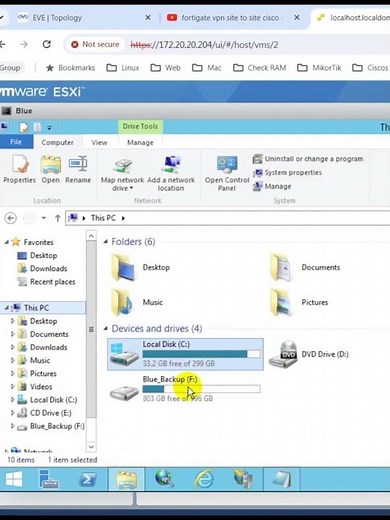Expand the Music tree node
Image resolution: width=390 pixels, height=520 pixels.
13,360
